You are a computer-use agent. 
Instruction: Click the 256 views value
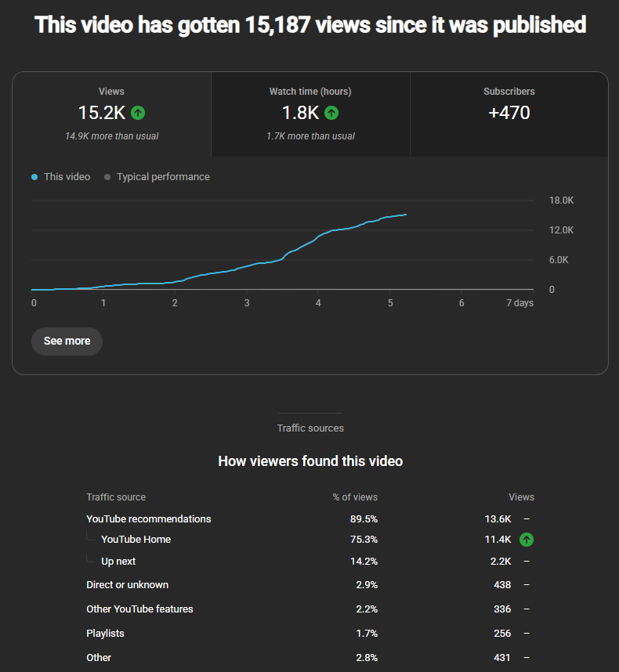click(502, 634)
